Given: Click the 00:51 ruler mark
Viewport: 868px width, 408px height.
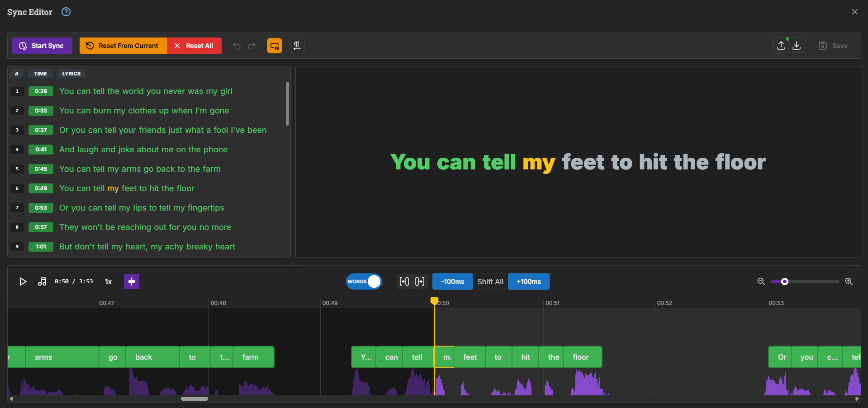Looking at the screenshot, I should point(552,303).
